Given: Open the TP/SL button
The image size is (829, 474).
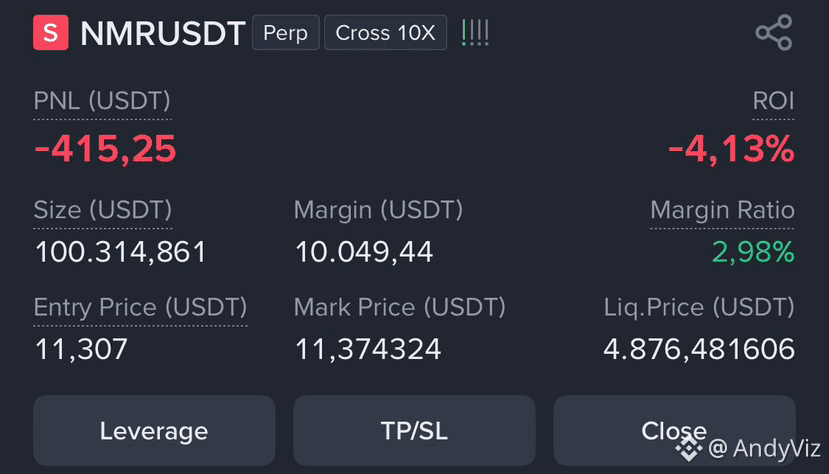Looking at the screenshot, I should [x=414, y=431].
